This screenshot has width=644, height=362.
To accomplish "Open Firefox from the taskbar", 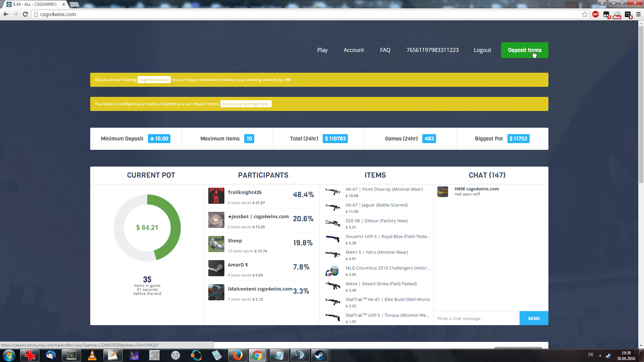I will tap(237, 355).
